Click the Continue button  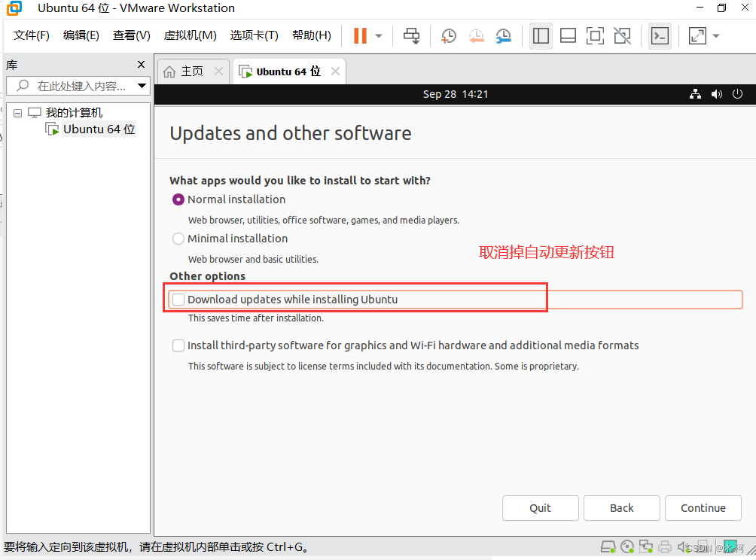(x=703, y=508)
